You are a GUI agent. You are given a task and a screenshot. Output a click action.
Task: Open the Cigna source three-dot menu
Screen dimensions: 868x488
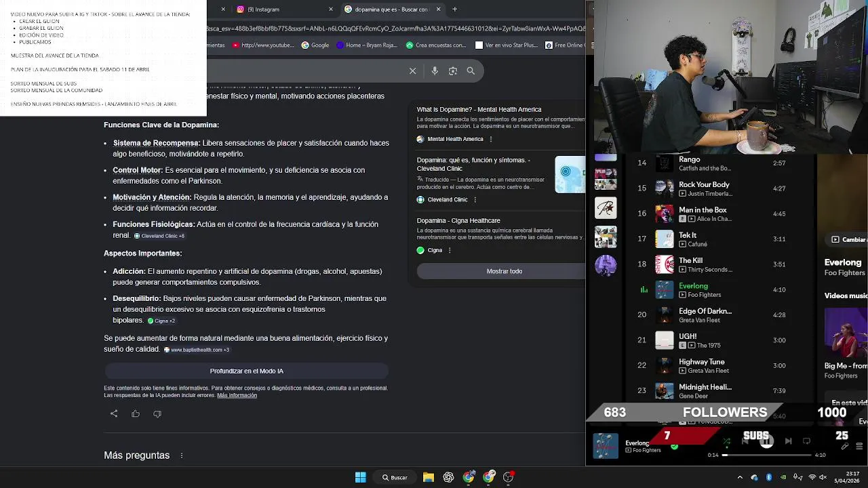click(x=449, y=250)
